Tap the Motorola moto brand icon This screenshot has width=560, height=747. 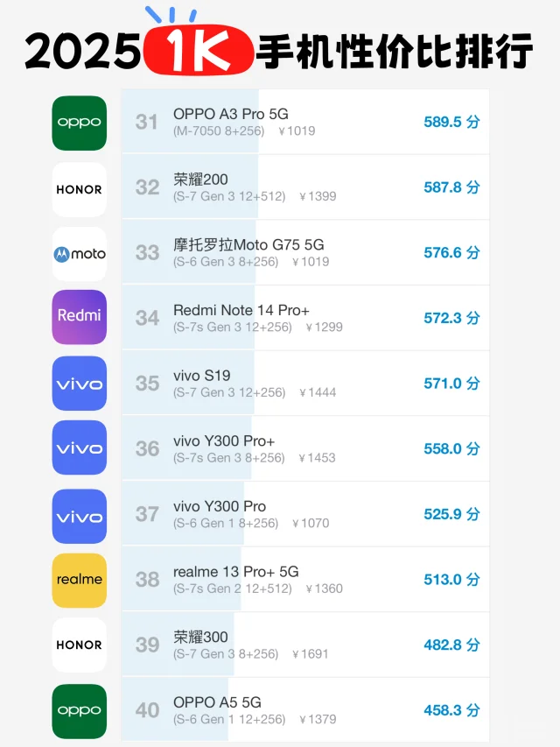point(79,254)
